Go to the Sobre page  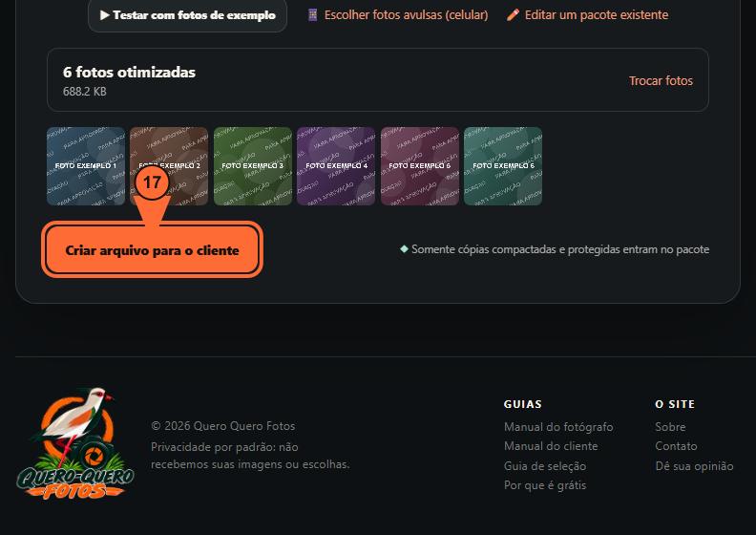tap(670, 427)
